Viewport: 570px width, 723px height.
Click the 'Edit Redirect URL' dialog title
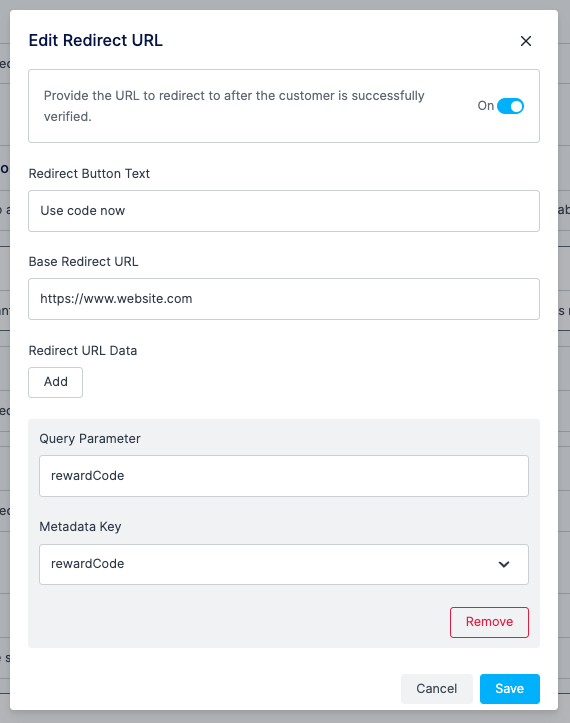click(95, 41)
